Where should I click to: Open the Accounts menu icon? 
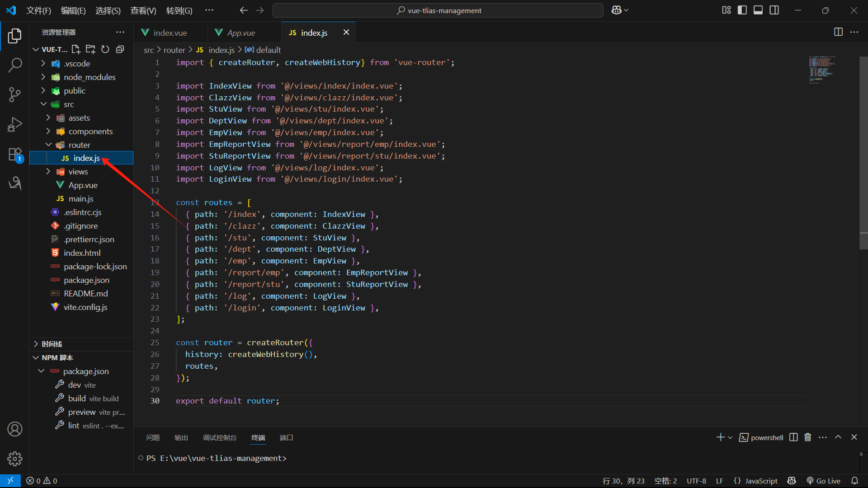tap(14, 429)
